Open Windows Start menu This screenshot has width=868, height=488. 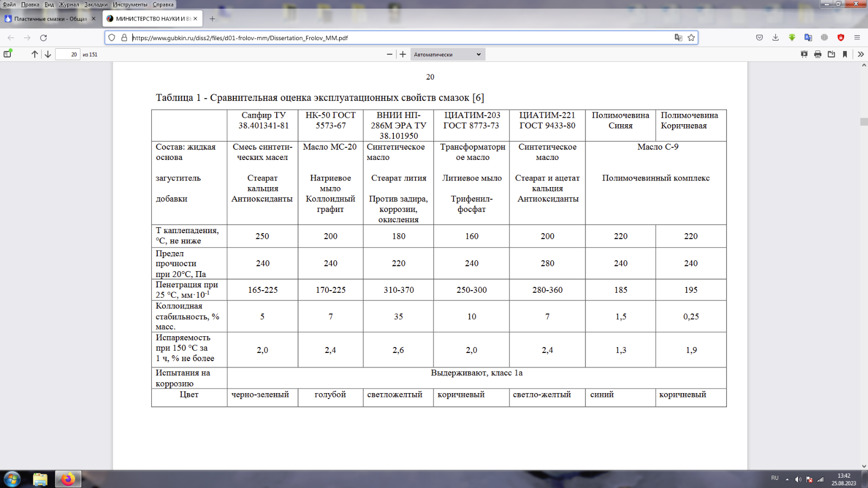(12, 479)
